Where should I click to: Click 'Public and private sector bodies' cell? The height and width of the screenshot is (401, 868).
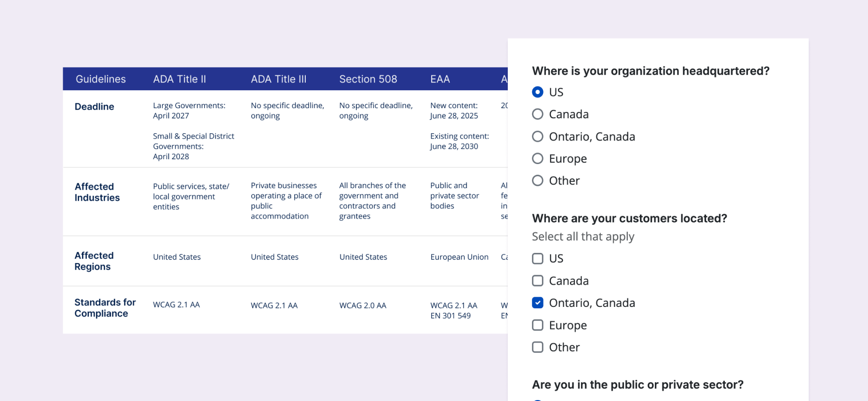click(x=454, y=195)
